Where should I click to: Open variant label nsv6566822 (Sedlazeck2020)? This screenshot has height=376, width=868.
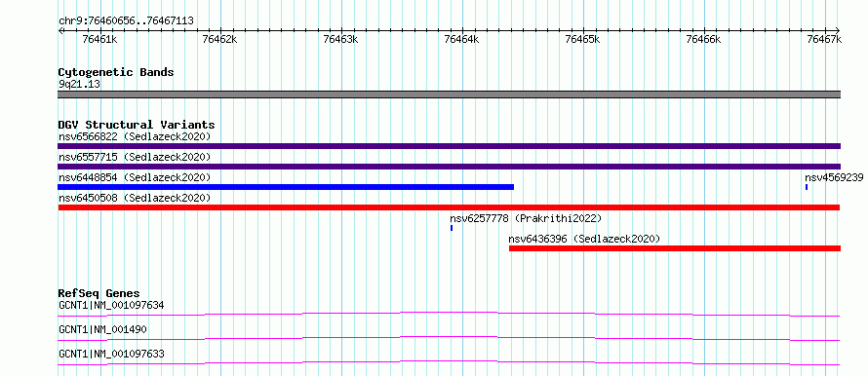[135, 136]
